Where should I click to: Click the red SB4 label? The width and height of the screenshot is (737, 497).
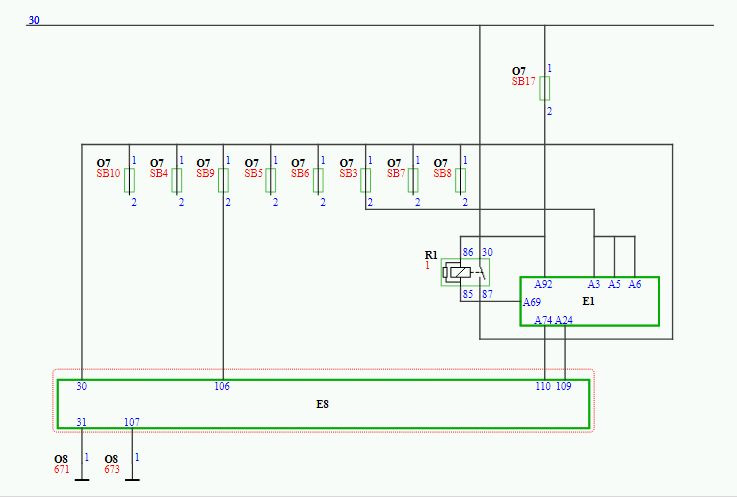click(x=159, y=173)
